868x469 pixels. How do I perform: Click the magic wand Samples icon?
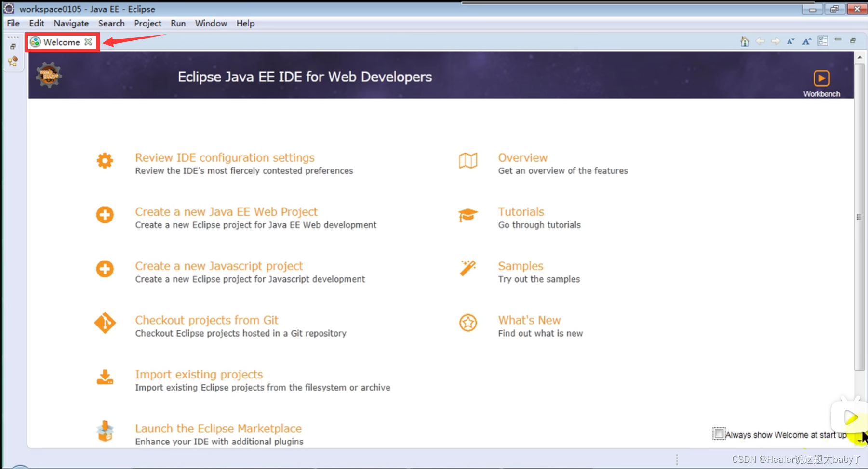tap(468, 268)
